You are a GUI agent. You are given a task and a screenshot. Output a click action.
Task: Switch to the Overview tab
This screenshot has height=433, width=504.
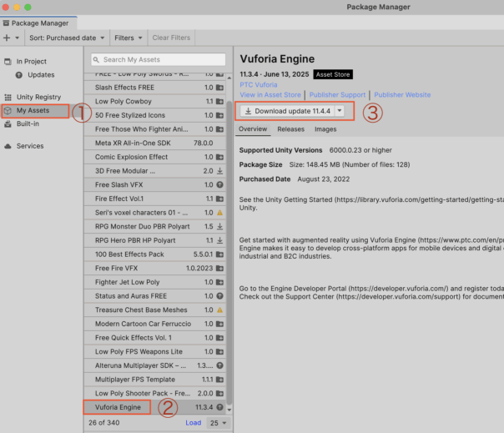[253, 129]
